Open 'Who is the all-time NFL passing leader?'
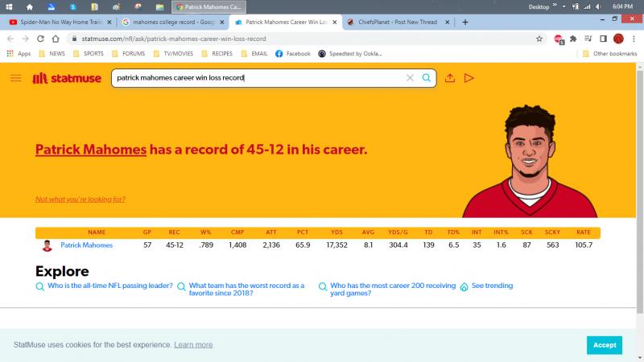This screenshot has height=362, width=644. [110, 286]
